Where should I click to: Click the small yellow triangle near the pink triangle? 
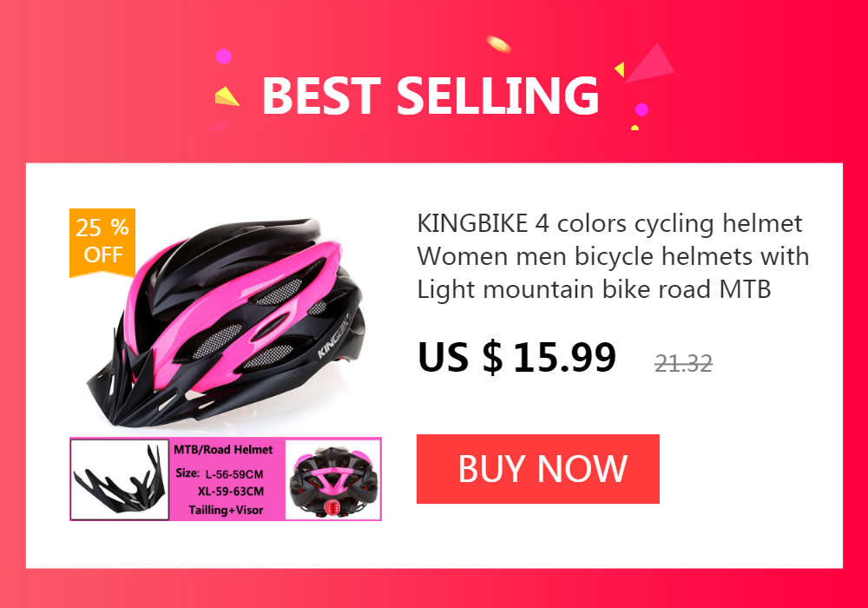tap(620, 69)
